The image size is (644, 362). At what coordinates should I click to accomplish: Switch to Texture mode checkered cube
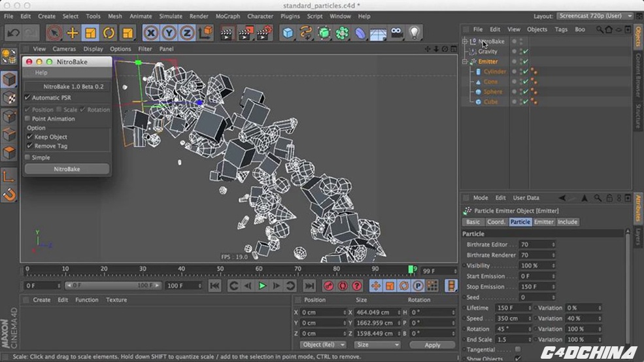coord(9,97)
